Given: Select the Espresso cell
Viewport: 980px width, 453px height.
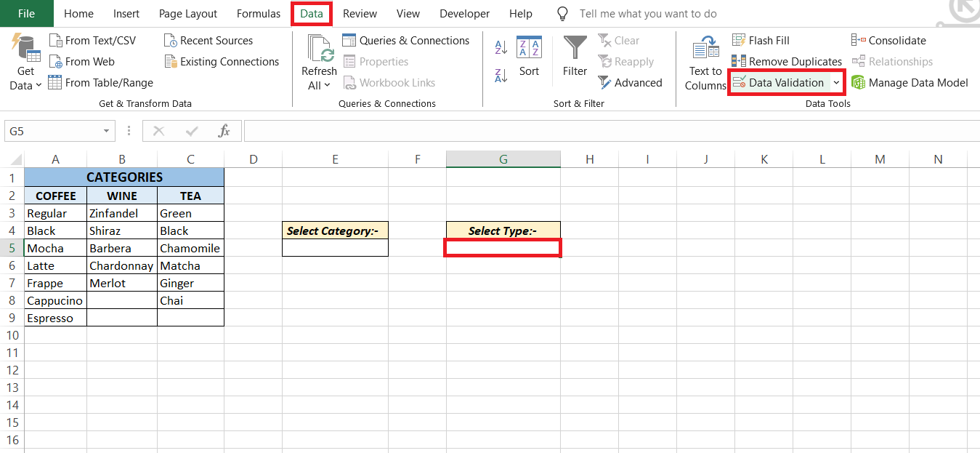Looking at the screenshot, I should (x=55, y=318).
